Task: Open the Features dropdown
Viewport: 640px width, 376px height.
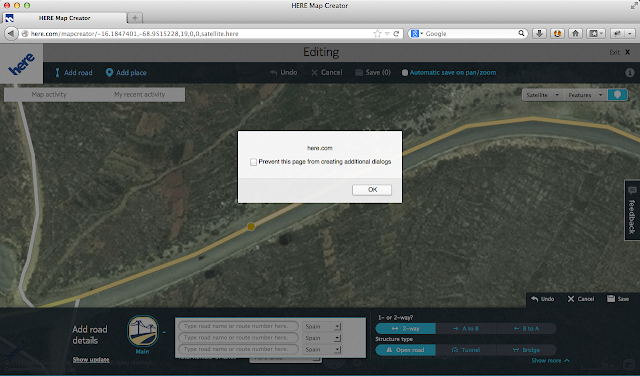Action: (x=586, y=95)
